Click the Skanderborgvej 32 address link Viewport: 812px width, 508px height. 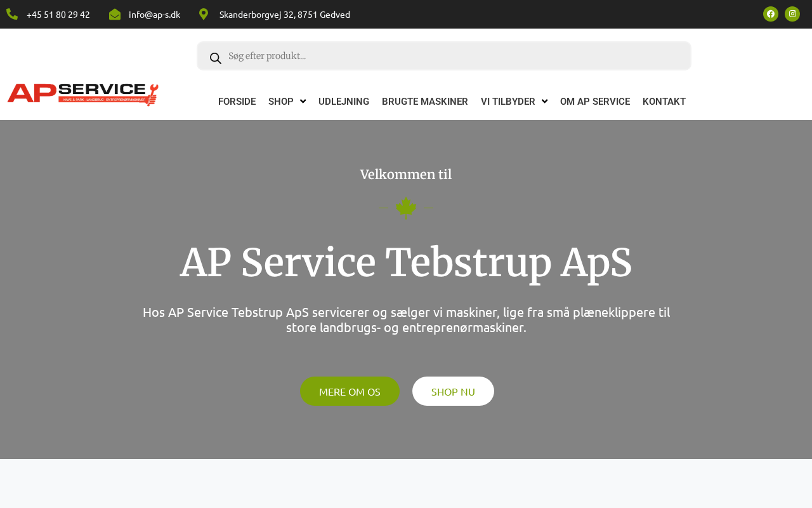pyautogui.click(x=285, y=14)
